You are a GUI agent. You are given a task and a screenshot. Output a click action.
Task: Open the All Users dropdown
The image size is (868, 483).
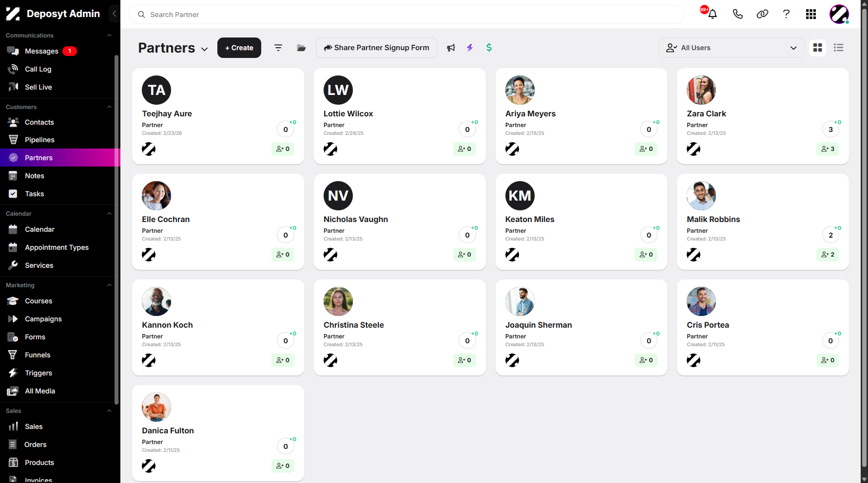(732, 48)
